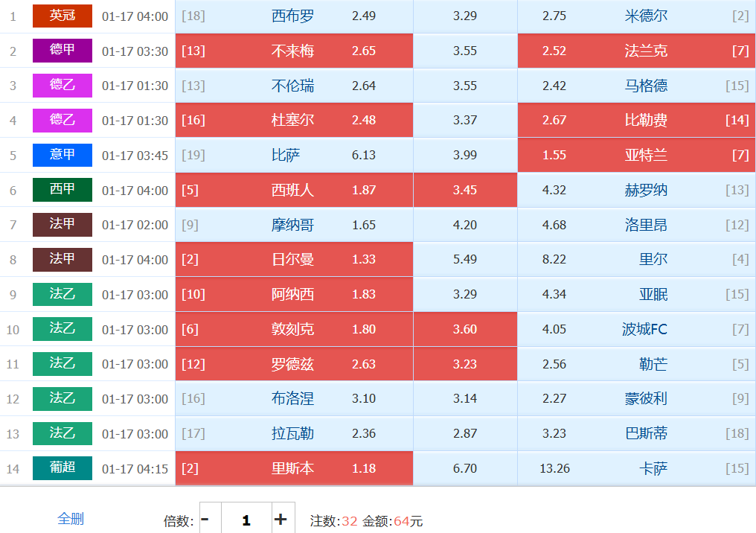Select draw odds 6.70 for 里斯本 match
The image size is (756, 533).
point(465,468)
